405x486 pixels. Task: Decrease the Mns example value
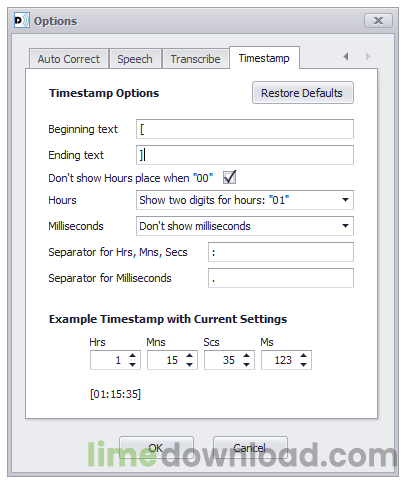coord(189,365)
